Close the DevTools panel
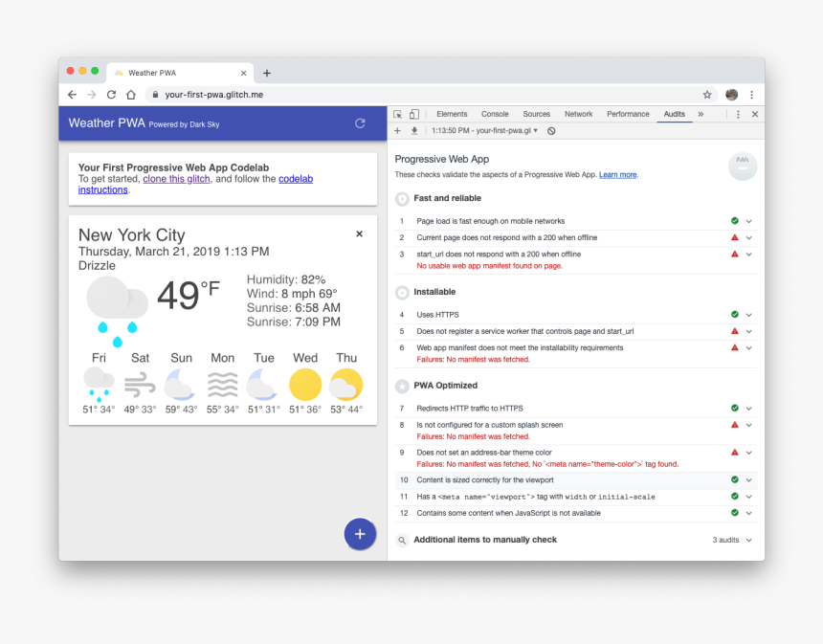This screenshot has width=823, height=644. [755, 114]
